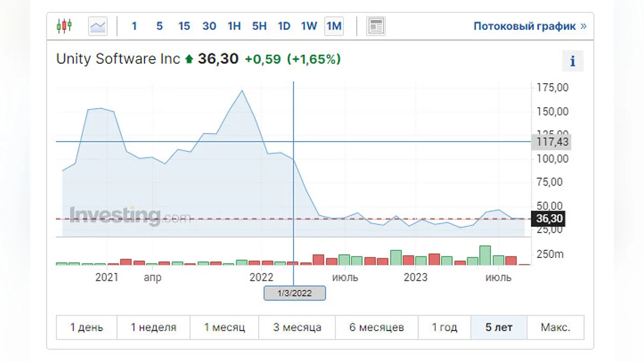Screen dimensions: 644x362
Task: Click the 250m volume axis label
Action: [x=549, y=254]
